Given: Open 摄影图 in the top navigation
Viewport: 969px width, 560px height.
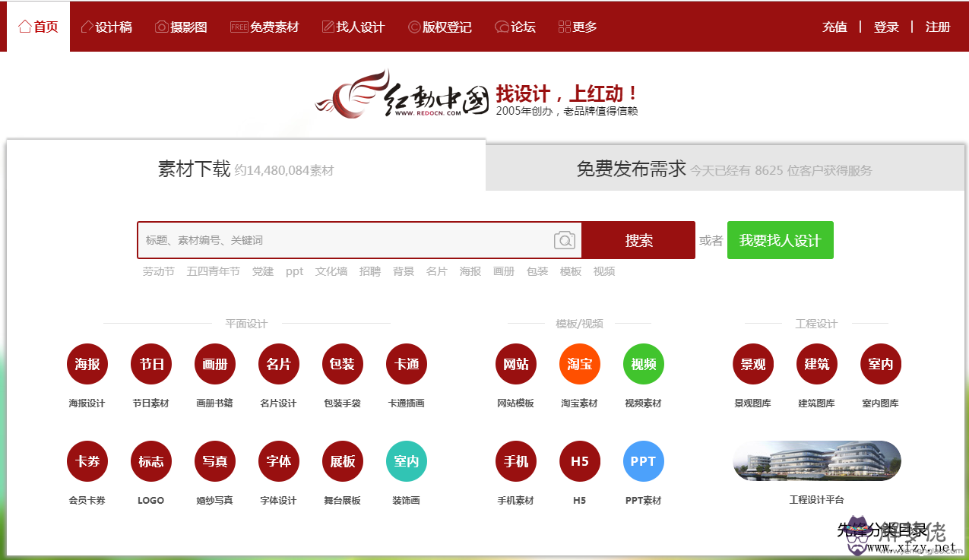Looking at the screenshot, I should click(181, 27).
